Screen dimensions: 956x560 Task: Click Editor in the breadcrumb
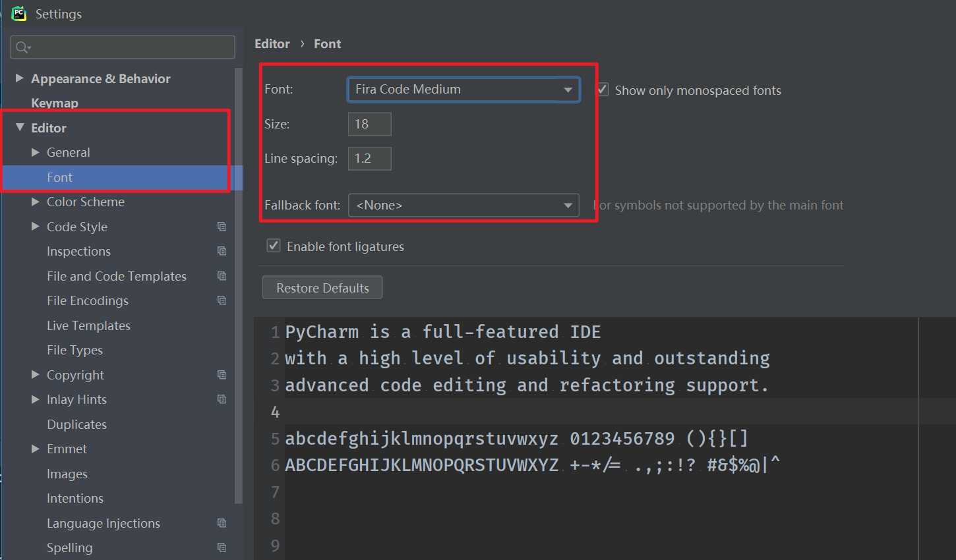[x=272, y=43]
